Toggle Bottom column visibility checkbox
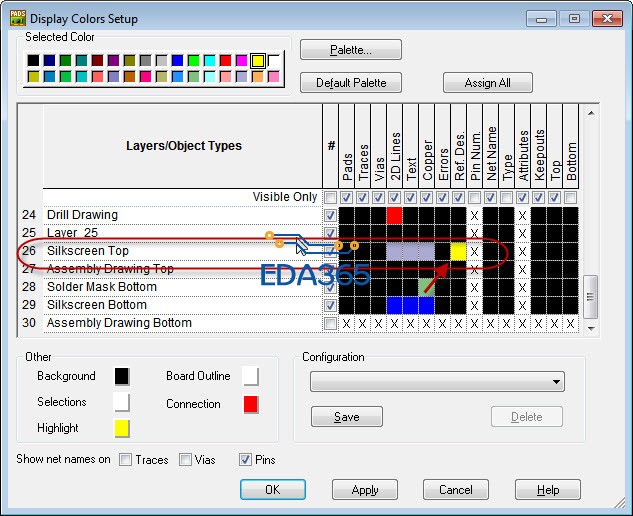Image resolution: width=633 pixels, height=516 pixels. tap(570, 198)
